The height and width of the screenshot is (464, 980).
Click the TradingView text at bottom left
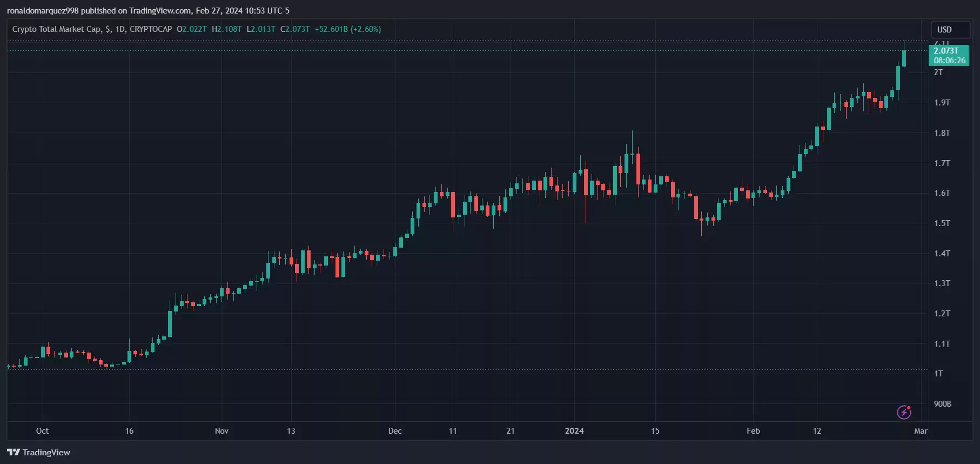click(46, 453)
